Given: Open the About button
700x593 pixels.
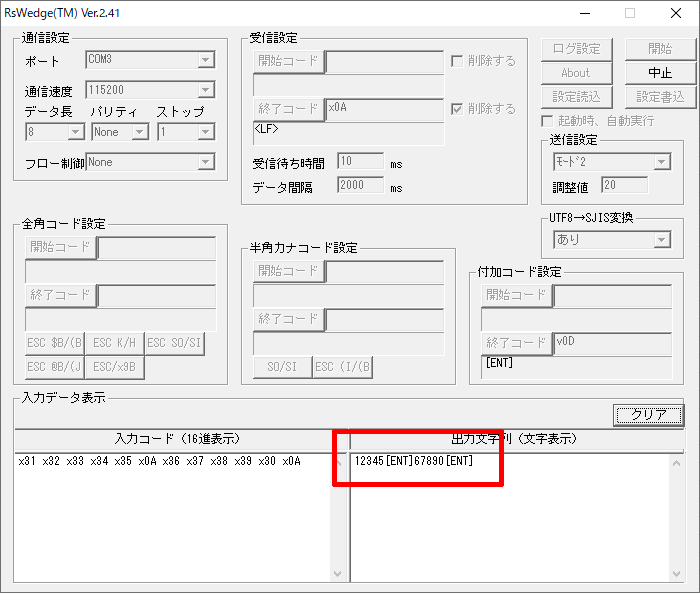Looking at the screenshot, I should pos(576,73).
